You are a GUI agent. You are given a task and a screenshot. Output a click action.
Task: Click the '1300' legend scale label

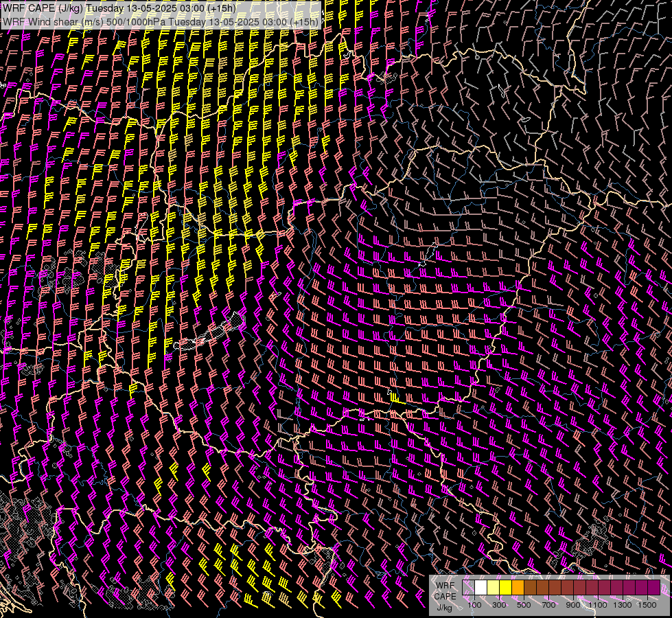623,605
